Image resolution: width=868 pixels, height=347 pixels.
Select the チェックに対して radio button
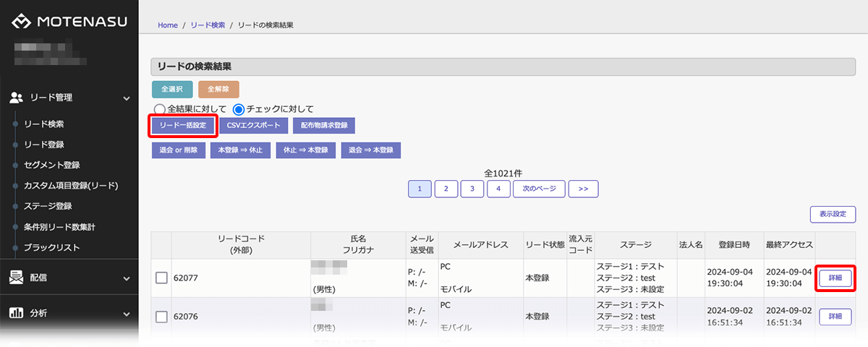(239, 109)
